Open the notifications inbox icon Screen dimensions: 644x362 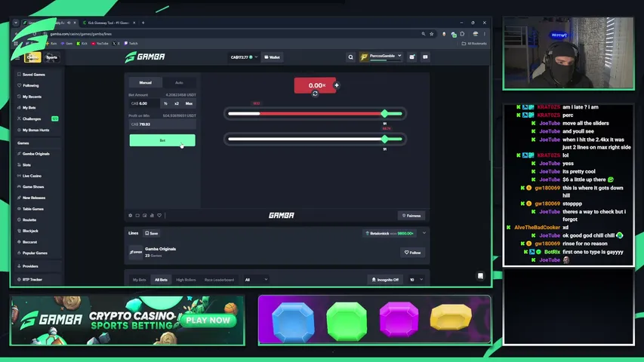412,57
